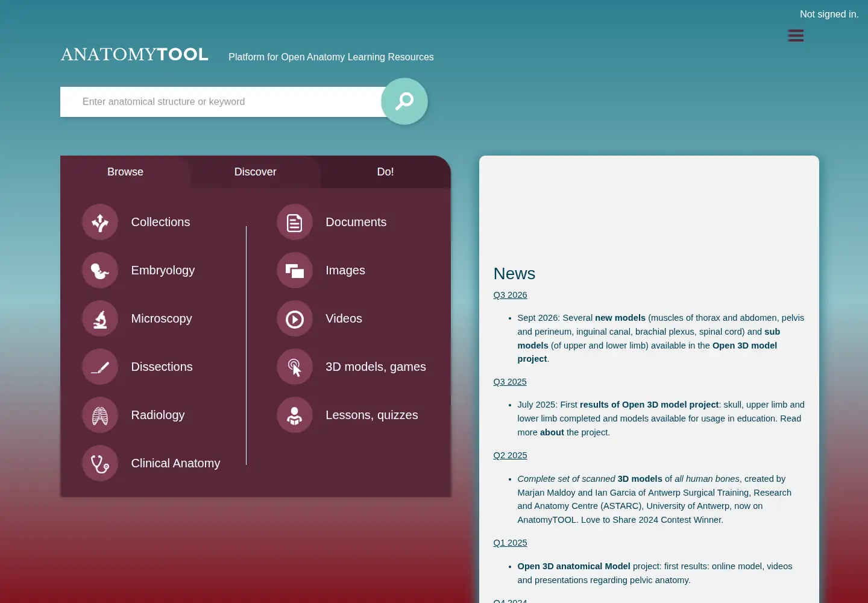Screen dimensions: 868x603
Task: Open the Dissections text link
Action: click(x=162, y=367)
